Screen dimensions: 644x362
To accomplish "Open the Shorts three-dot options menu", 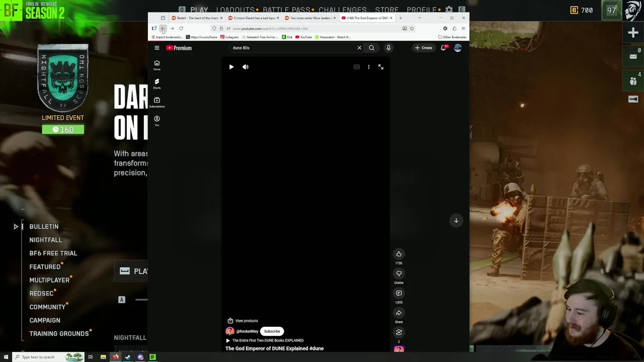I will coord(369,67).
